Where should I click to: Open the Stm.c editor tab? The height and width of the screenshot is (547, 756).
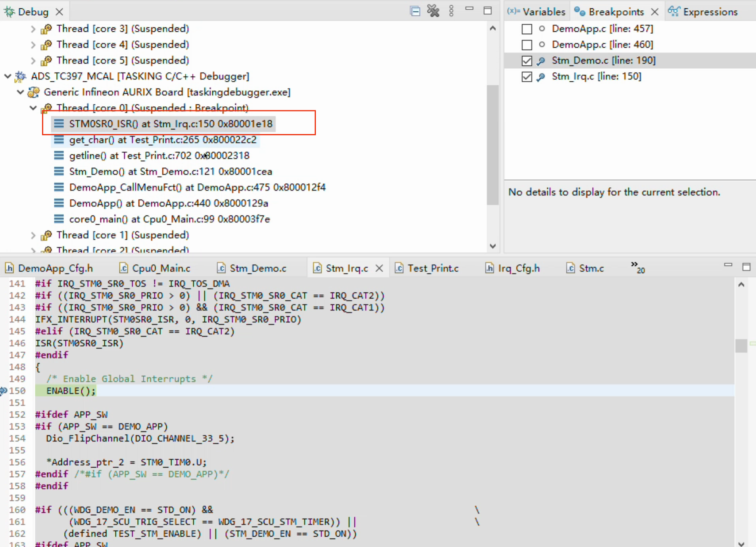tap(585, 268)
